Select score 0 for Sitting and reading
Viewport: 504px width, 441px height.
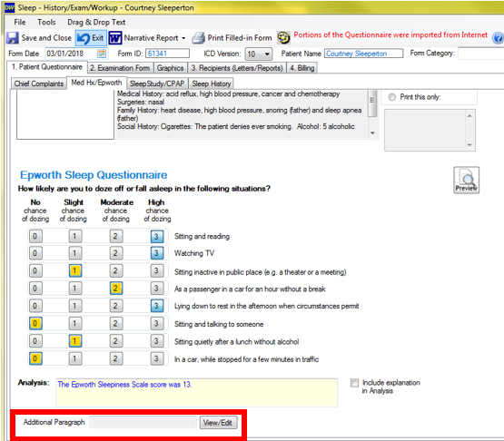pos(35,237)
